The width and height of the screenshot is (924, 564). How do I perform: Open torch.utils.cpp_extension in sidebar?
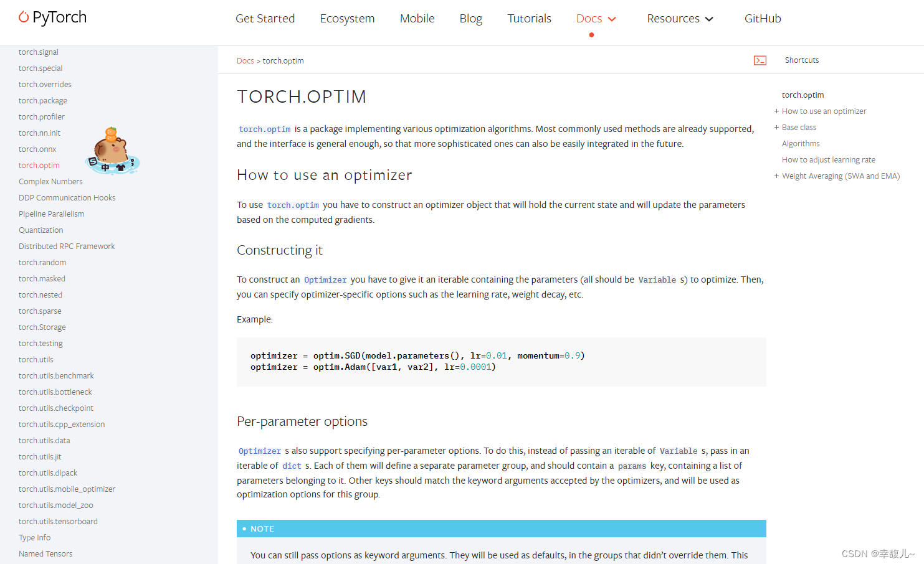pos(62,425)
